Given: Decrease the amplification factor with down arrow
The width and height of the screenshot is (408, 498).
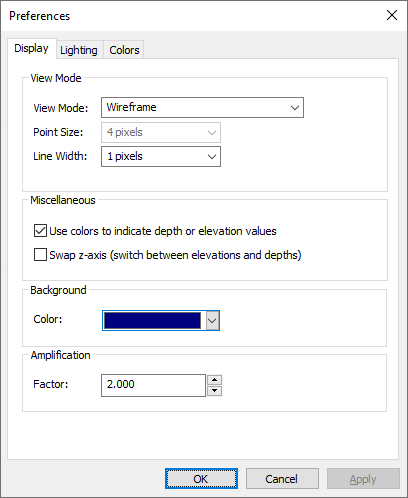Looking at the screenshot, I should 215,391.
